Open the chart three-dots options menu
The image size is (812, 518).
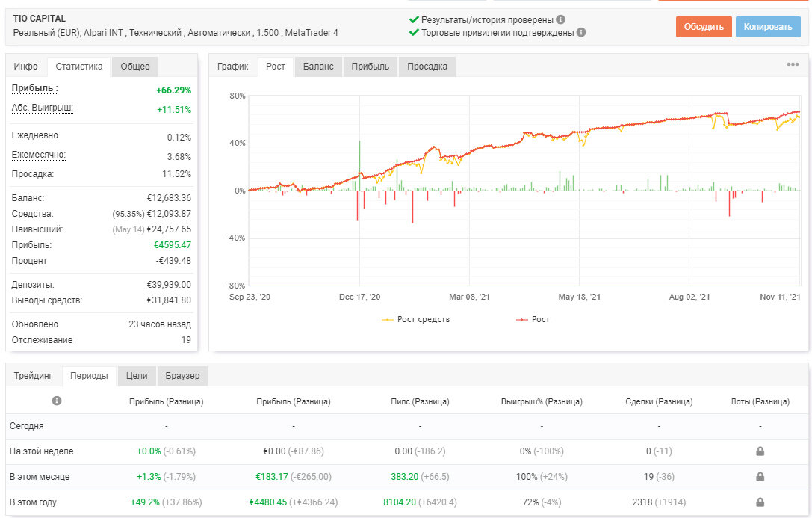click(x=793, y=65)
